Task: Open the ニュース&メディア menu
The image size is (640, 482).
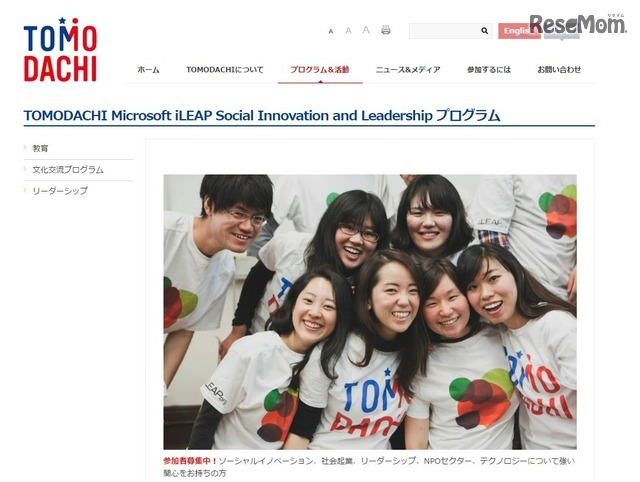Action: tap(408, 70)
